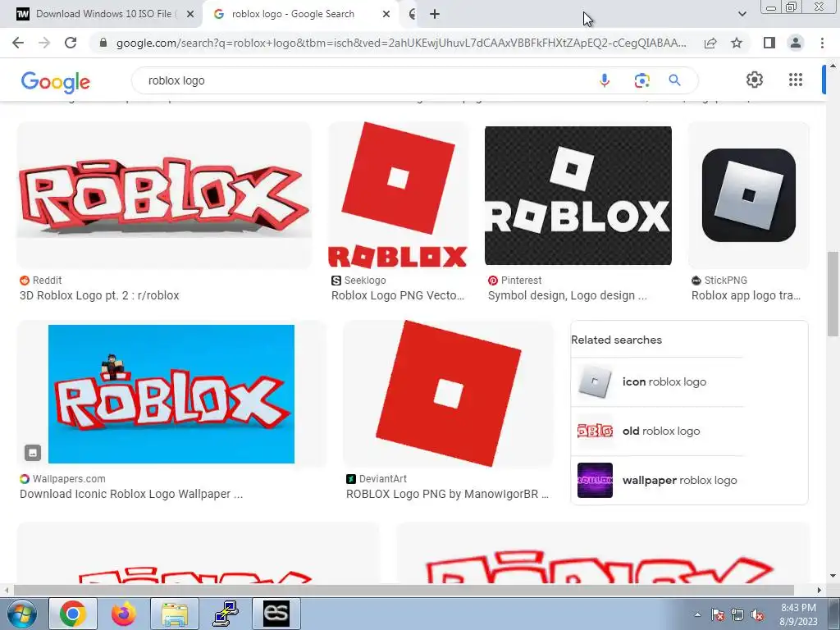
Task: Click the horizontal scrollbar at bottom
Action: (404, 590)
